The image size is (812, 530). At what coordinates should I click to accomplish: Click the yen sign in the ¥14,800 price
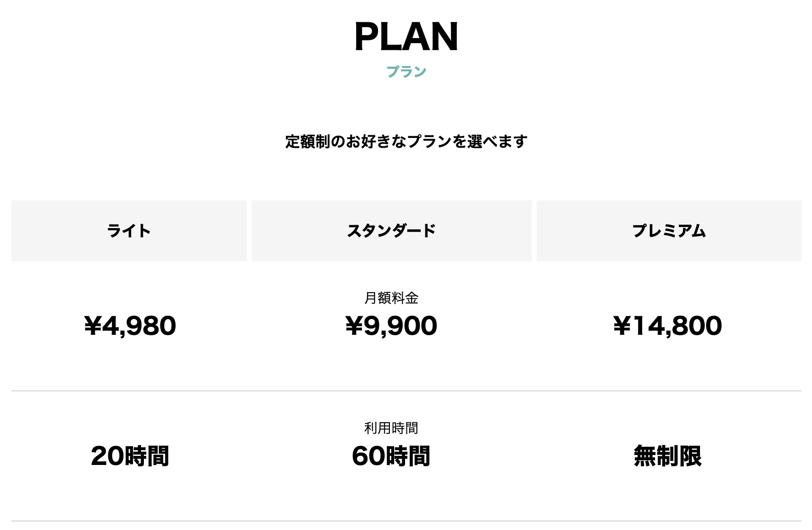tap(622, 326)
